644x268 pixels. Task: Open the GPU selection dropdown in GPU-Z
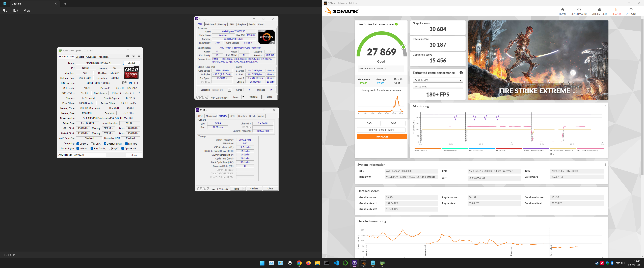click(x=82, y=155)
